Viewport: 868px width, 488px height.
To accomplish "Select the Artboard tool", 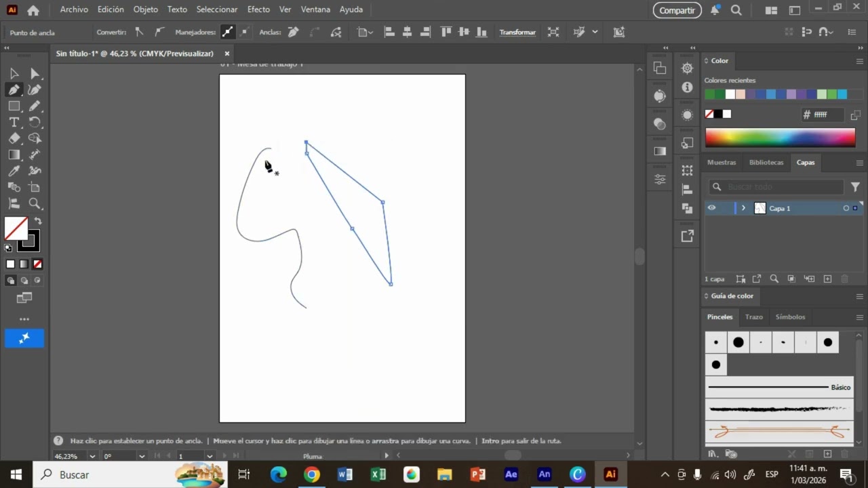I will pos(35,187).
